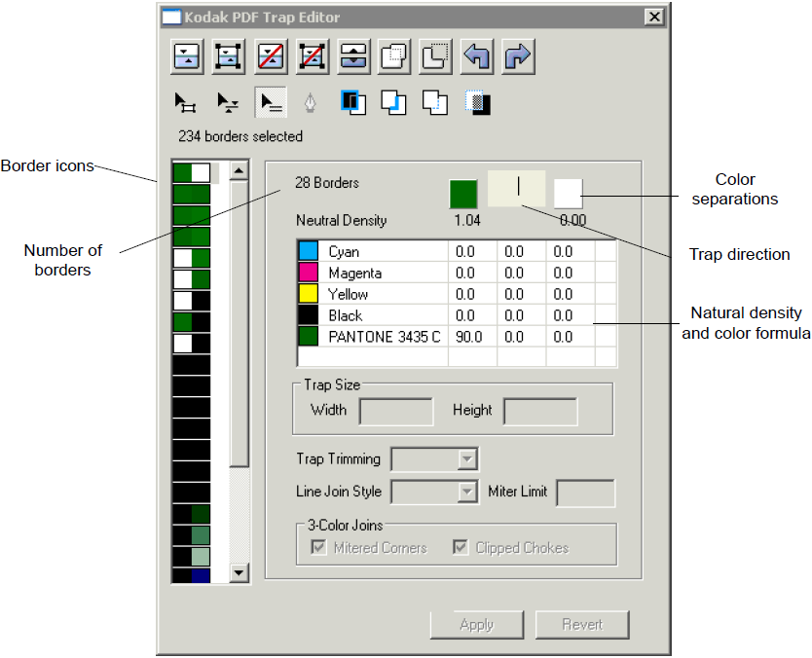The image size is (812, 658).
Task: Toggle the Clipped Chokes checkbox
Action: click(x=461, y=548)
